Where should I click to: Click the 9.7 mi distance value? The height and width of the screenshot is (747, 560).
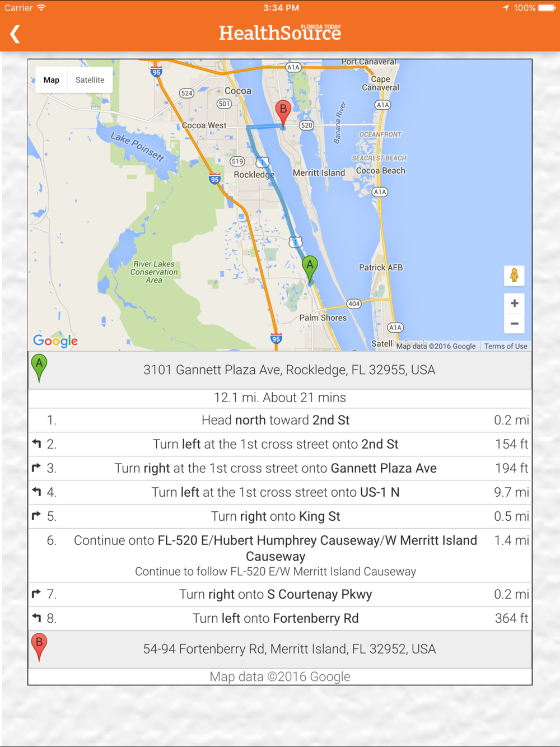[x=511, y=493]
